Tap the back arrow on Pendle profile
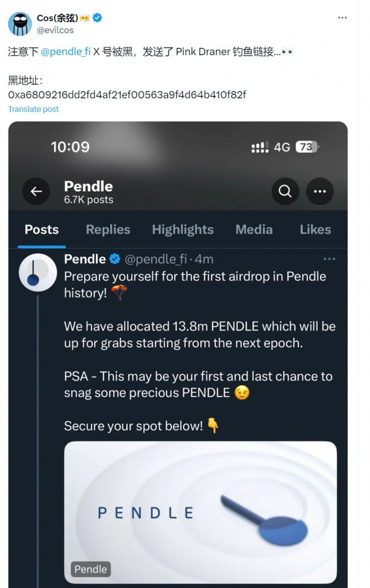 36,192
